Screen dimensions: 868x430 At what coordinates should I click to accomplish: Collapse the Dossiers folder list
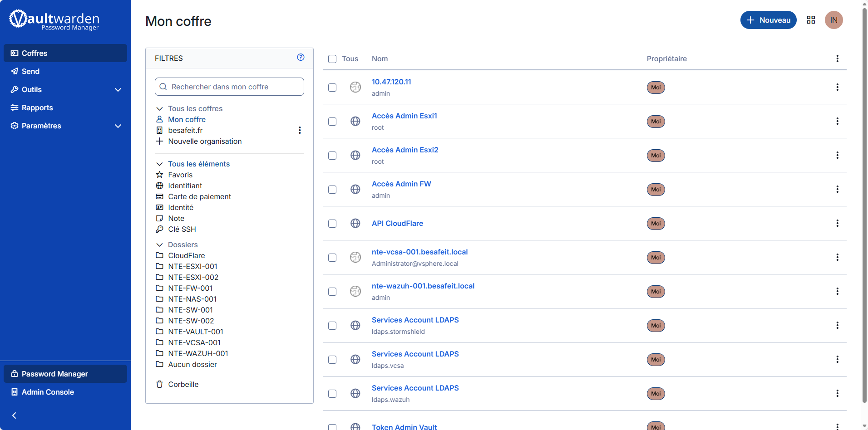[x=159, y=244]
